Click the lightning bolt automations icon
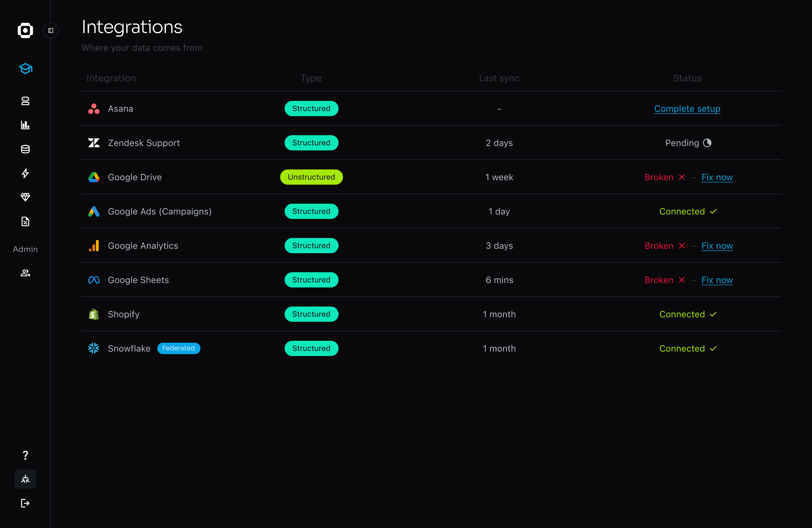This screenshot has width=812, height=528. tap(25, 173)
